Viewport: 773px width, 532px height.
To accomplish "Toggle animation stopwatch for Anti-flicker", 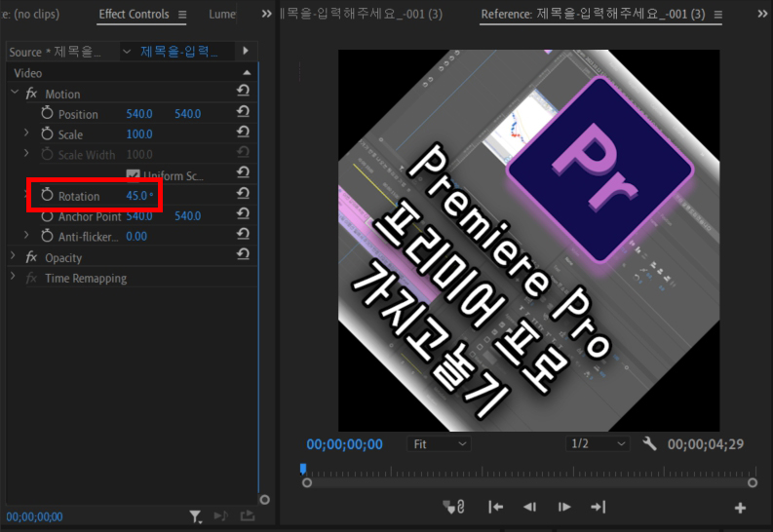I will click(x=47, y=236).
